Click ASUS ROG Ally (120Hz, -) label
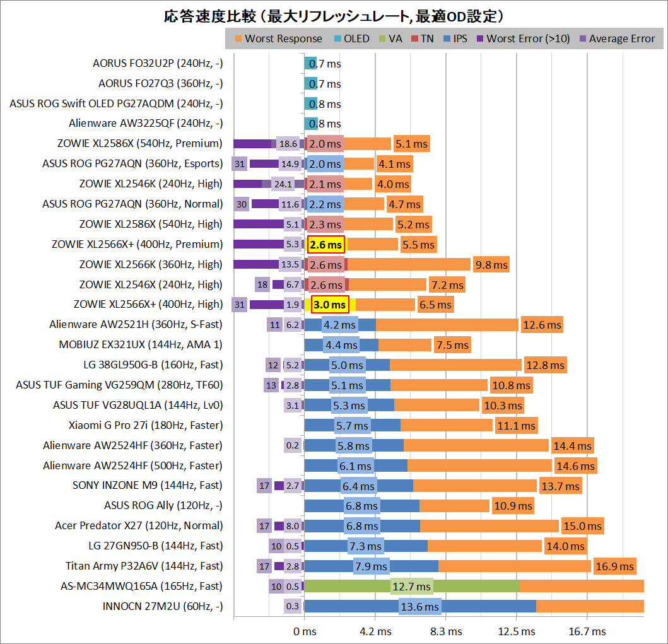This screenshot has width=668, height=644. (x=163, y=506)
